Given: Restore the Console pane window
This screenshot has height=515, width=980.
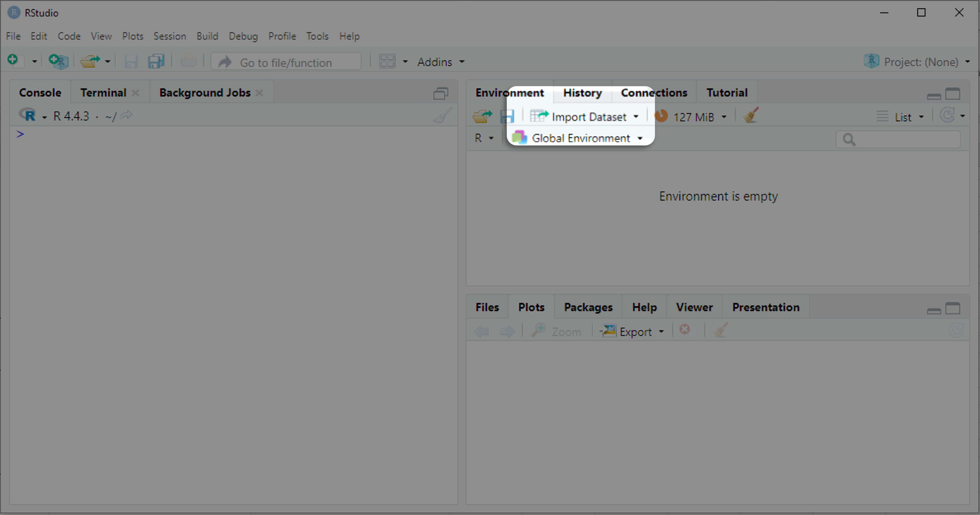Looking at the screenshot, I should click(441, 94).
